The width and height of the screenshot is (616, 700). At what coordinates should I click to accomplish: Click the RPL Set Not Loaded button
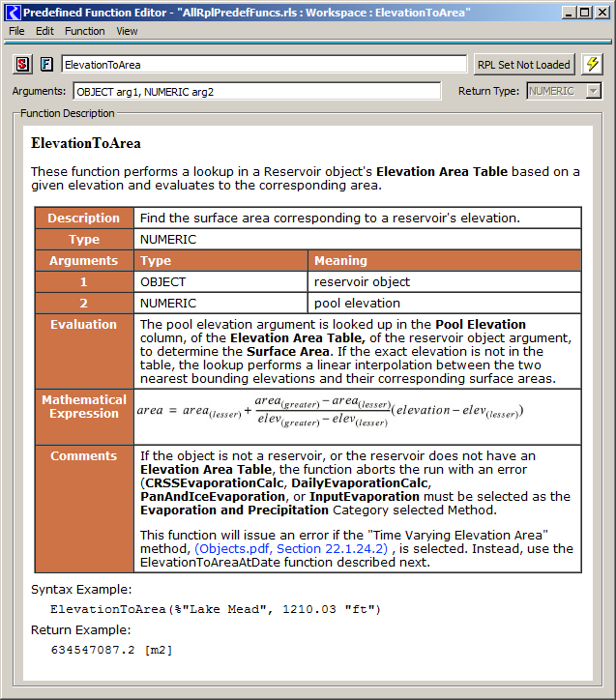point(524,65)
